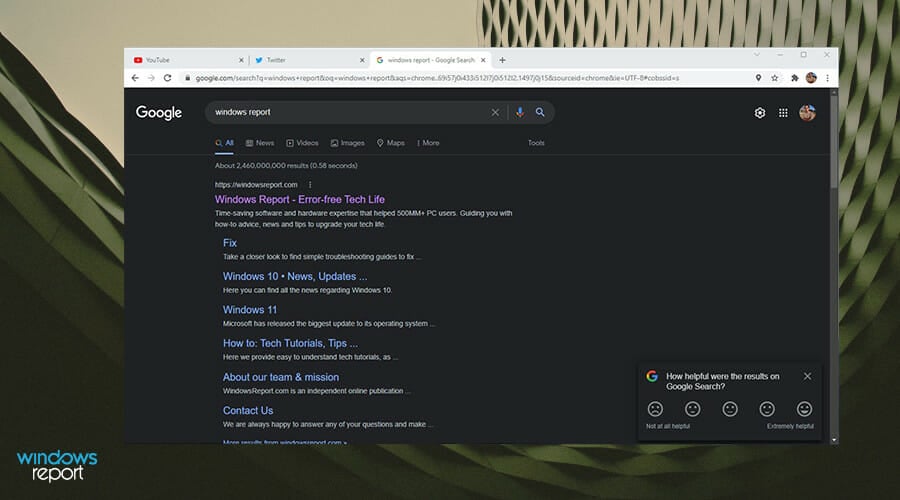This screenshot has width=900, height=500.
Task: Open 'Windows 10 • News, Updates' sitelink
Action: [295, 276]
